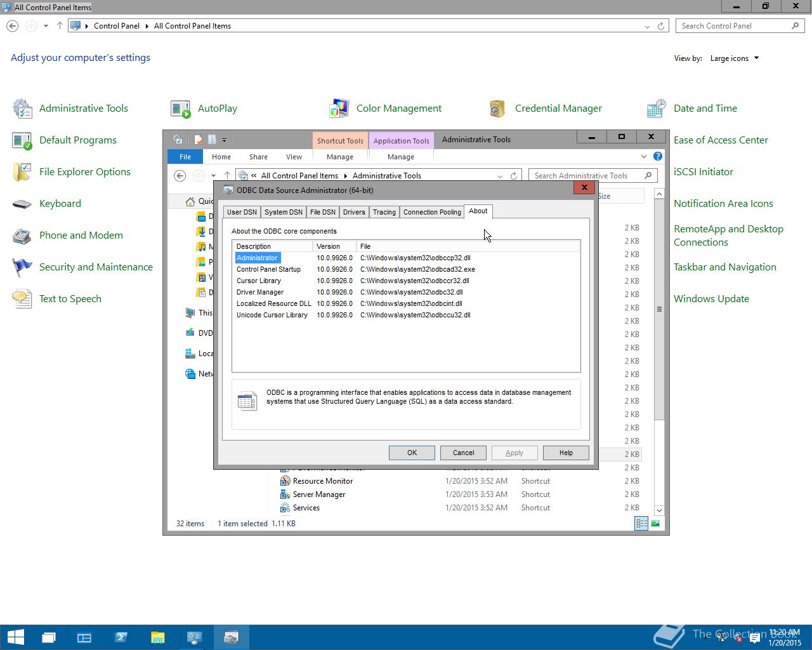Viewport: 812px width, 650px height.
Task: Open the AutoPlay icon
Action: point(181,109)
